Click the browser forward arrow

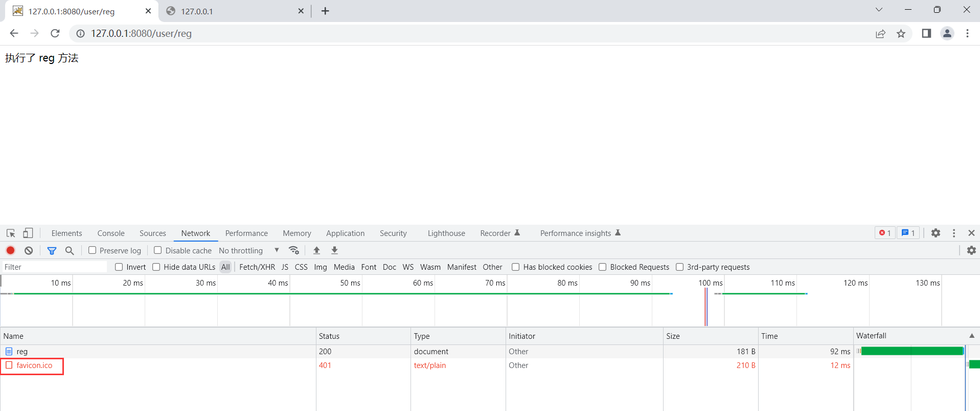pyautogui.click(x=34, y=33)
